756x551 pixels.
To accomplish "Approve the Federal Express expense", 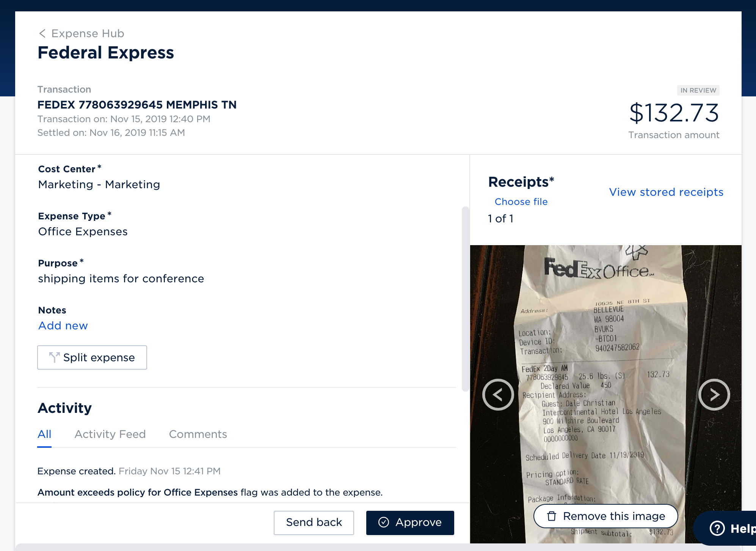I will [410, 523].
